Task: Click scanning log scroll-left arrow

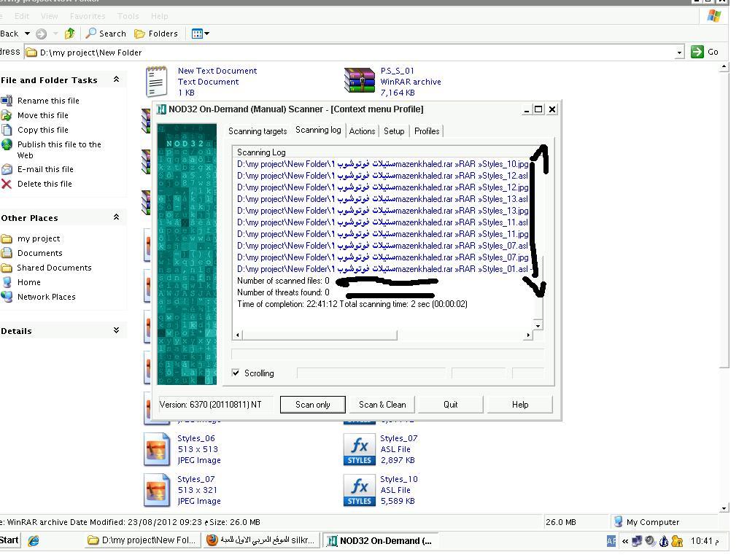Action: [238, 335]
